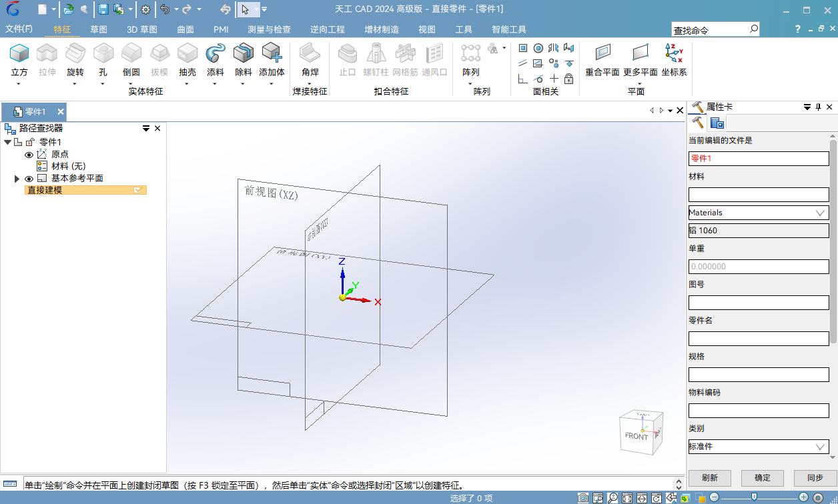Click the 刷新 button
838x504 pixels.
click(x=710, y=478)
